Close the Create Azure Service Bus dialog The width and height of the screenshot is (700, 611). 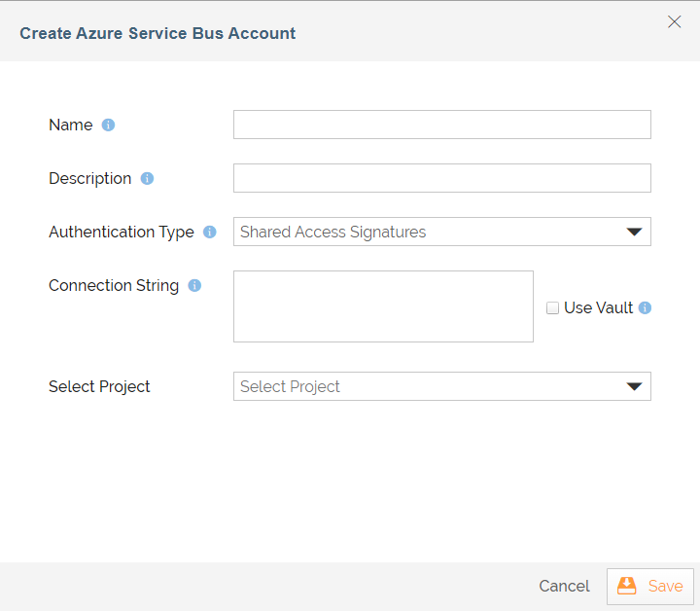click(x=674, y=22)
